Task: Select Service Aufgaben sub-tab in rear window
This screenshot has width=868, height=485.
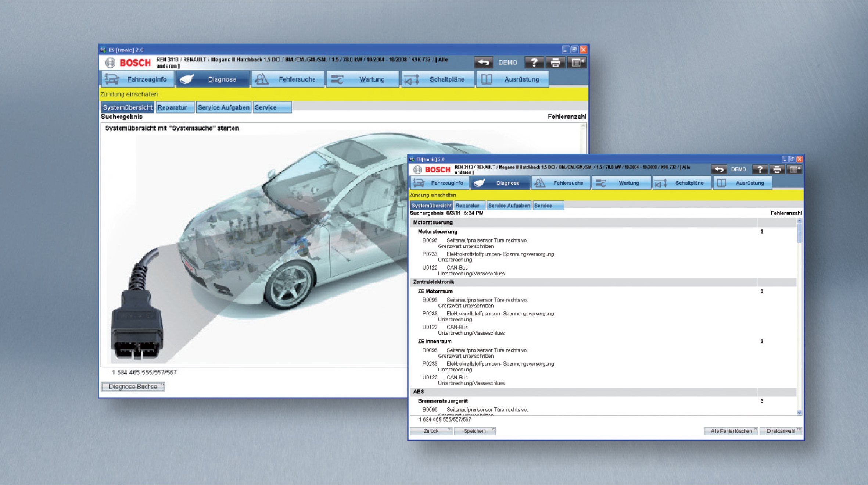Action: point(223,107)
